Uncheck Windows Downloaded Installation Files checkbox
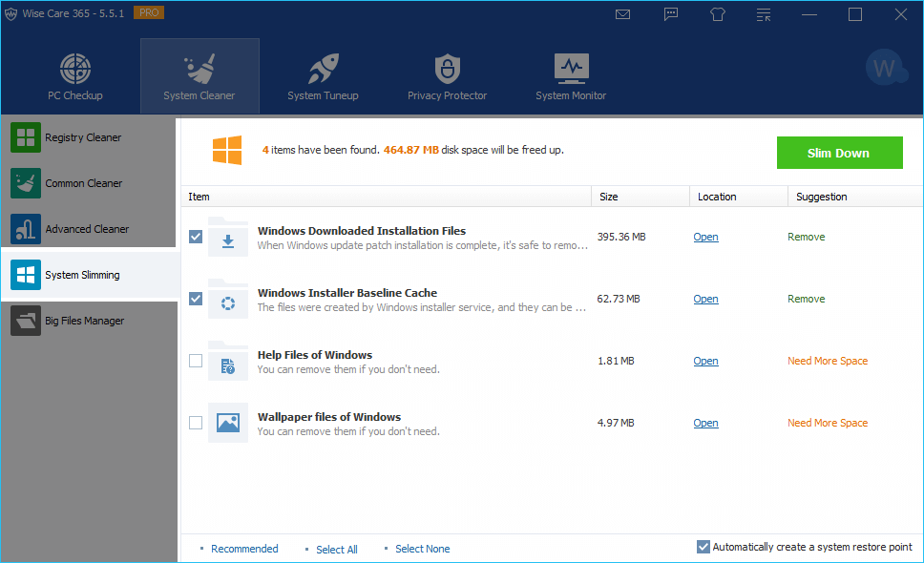924x563 pixels. pyautogui.click(x=196, y=237)
